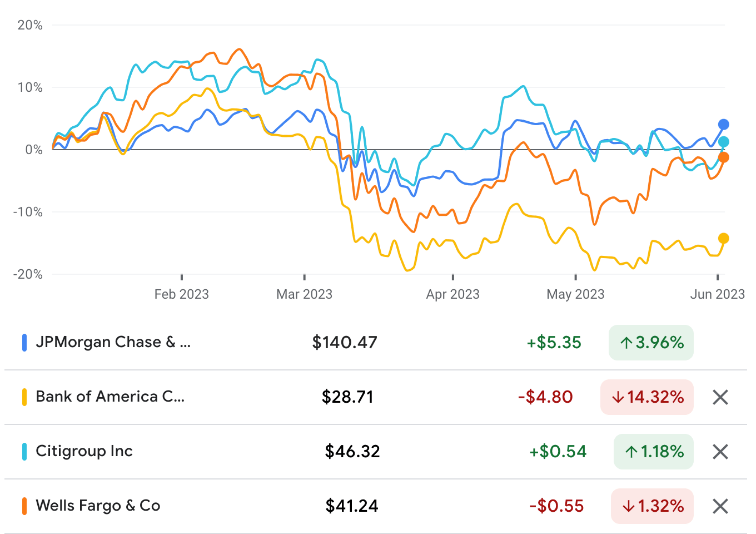
Task: Remove Citigroup Inc from the comparison
Action: [x=719, y=451]
